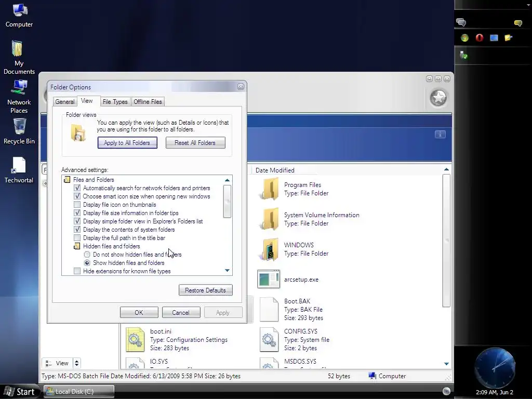Image resolution: width=532 pixels, height=399 pixels.
Task: Uncheck Automatically search for network folders
Action: click(x=77, y=188)
